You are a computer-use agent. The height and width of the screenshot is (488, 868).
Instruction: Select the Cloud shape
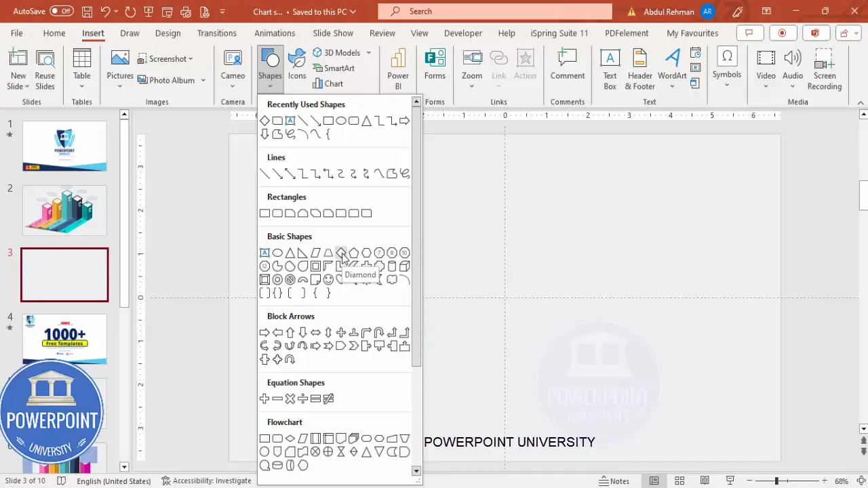coord(391,279)
